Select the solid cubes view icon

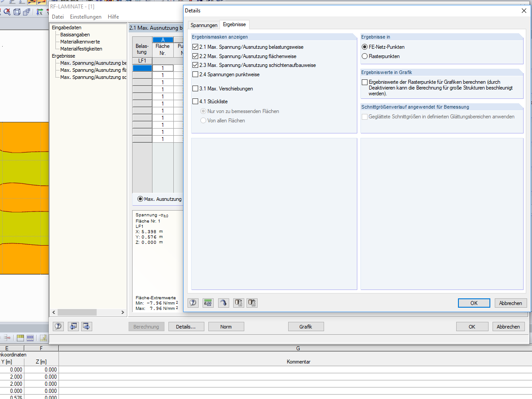pos(27,12)
